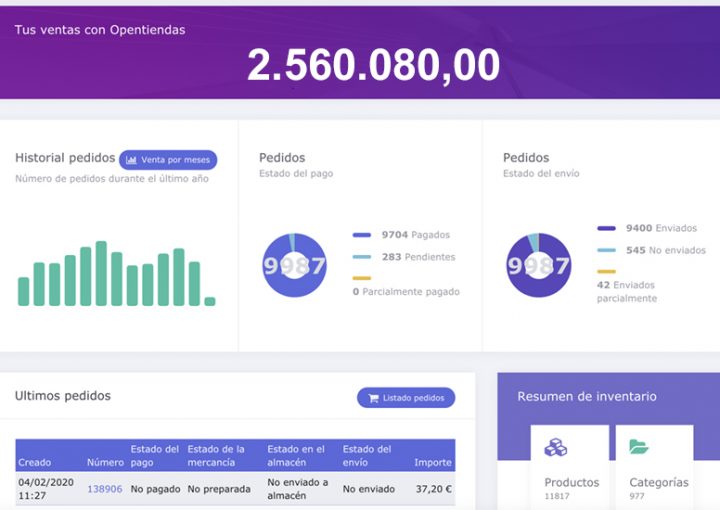Click the 42 Enviados parcialmente legend entry

click(x=627, y=291)
